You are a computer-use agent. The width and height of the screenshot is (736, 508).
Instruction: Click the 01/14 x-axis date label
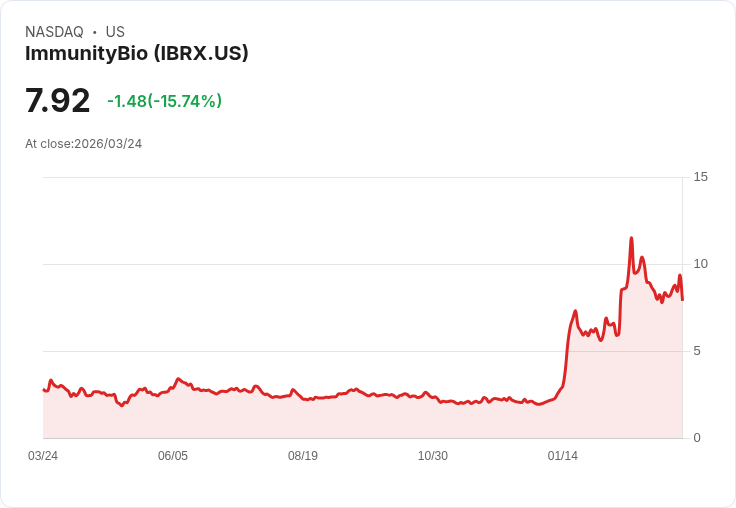coord(563,456)
